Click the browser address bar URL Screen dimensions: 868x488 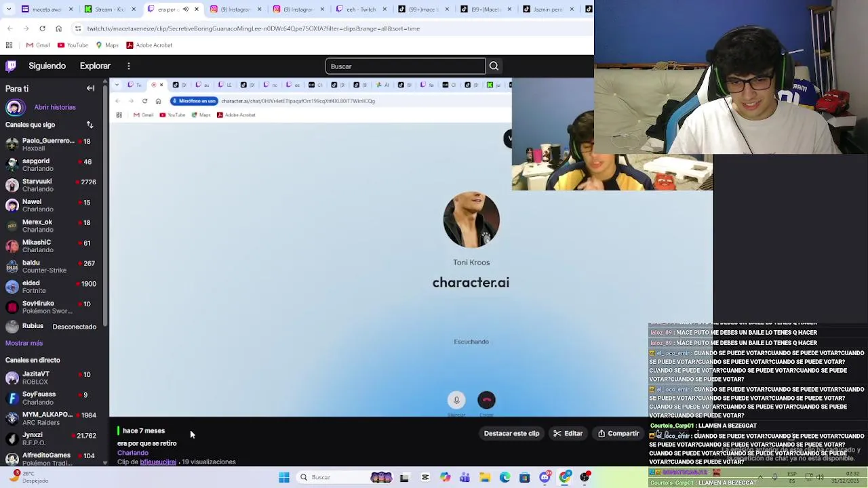[x=253, y=28]
